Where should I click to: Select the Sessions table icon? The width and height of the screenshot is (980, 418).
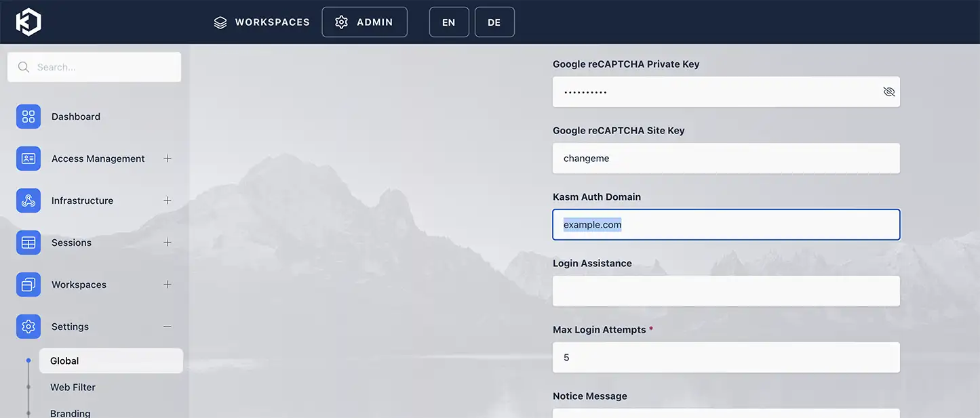[28, 242]
